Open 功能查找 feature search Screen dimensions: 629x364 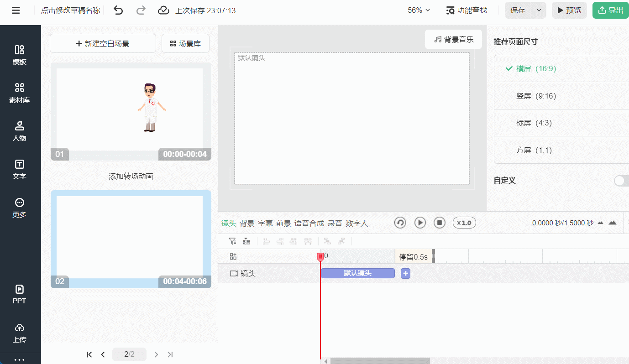tap(467, 10)
